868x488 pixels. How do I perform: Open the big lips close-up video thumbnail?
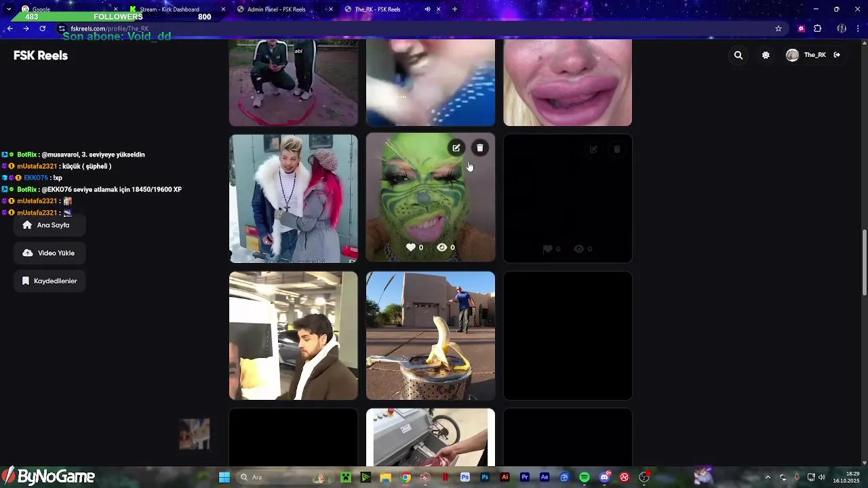(568, 83)
